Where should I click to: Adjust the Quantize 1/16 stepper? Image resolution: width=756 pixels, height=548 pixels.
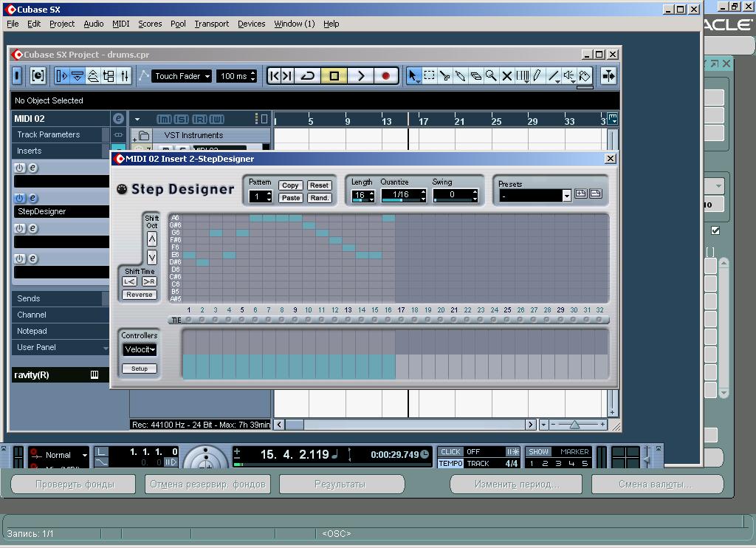tap(423, 196)
